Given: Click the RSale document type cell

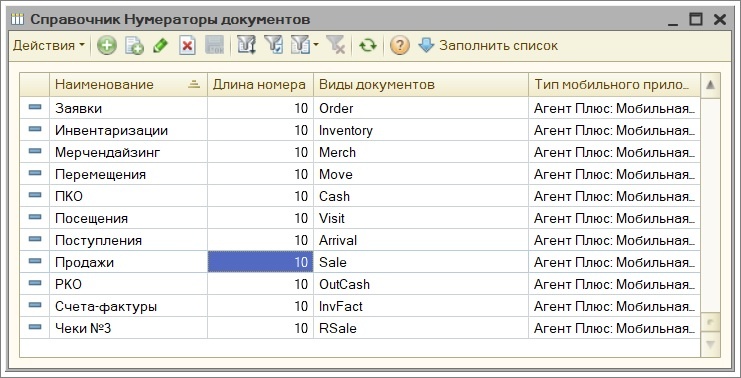Looking at the screenshot, I should coord(421,328).
